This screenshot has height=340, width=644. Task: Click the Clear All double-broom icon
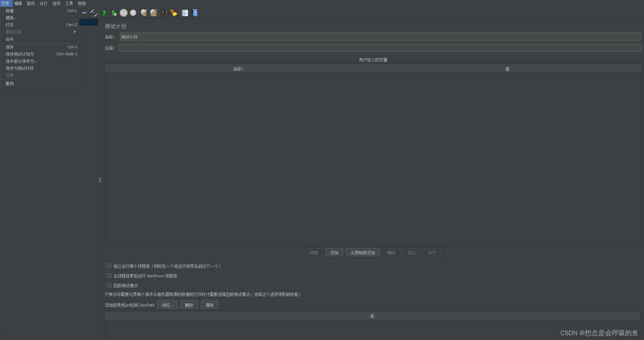click(x=154, y=13)
